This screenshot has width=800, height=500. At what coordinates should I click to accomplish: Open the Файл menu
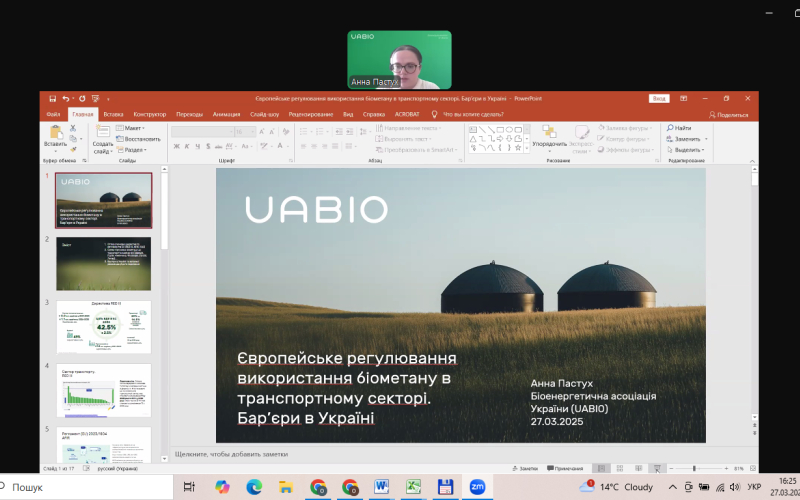pos(54,114)
